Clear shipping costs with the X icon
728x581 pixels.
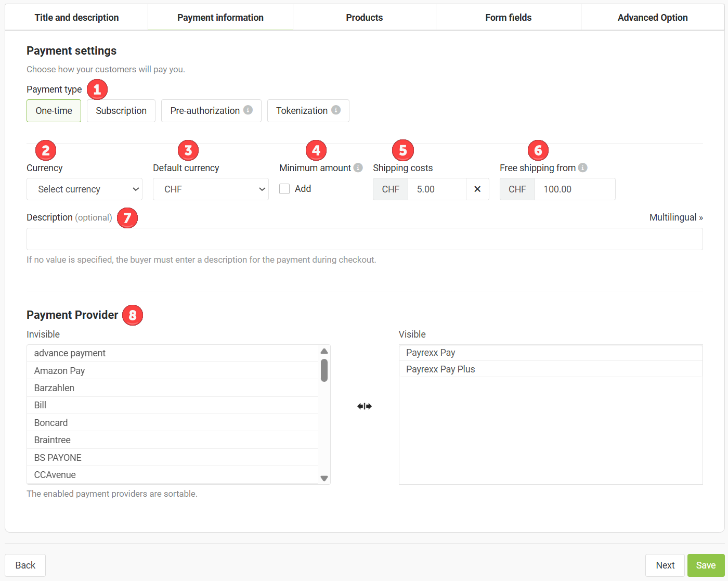point(477,189)
